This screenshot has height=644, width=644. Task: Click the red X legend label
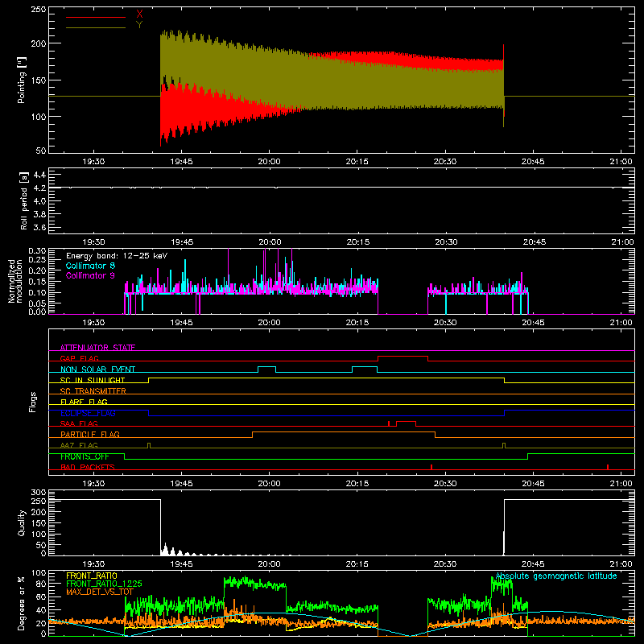point(139,14)
